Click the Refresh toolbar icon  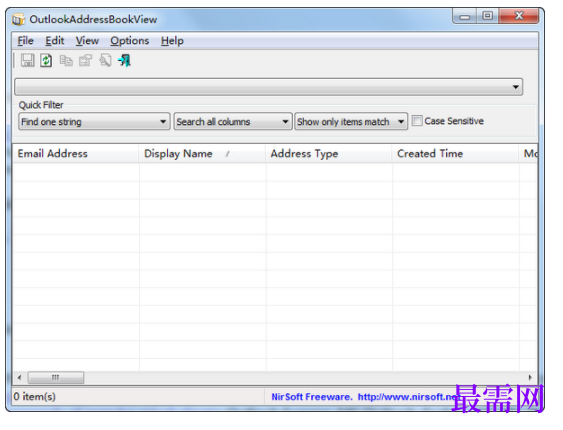46,60
